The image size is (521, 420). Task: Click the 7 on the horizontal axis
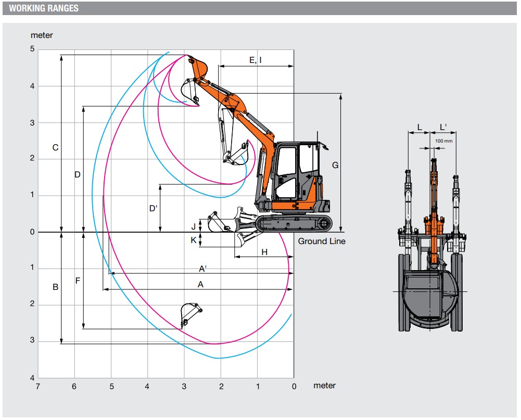37,387
